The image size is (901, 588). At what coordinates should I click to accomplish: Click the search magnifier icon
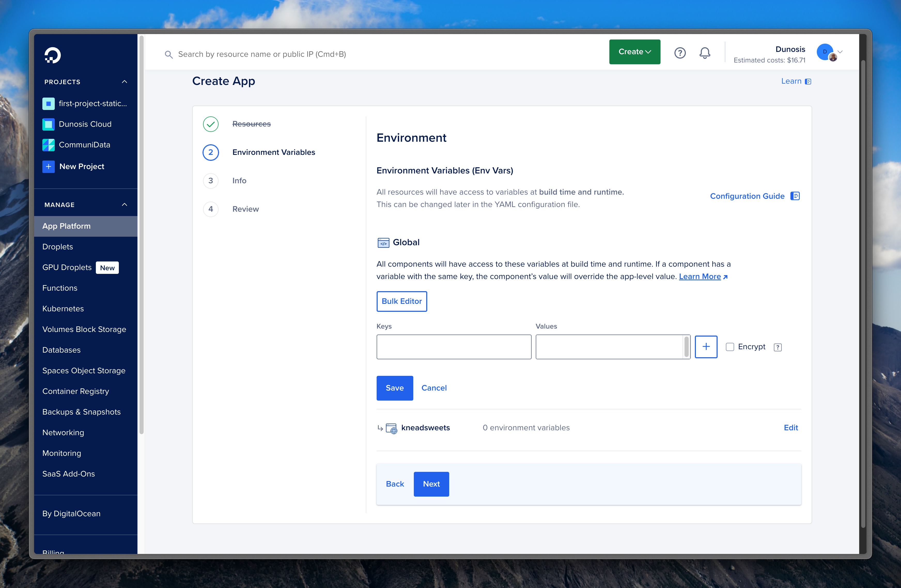coord(169,54)
